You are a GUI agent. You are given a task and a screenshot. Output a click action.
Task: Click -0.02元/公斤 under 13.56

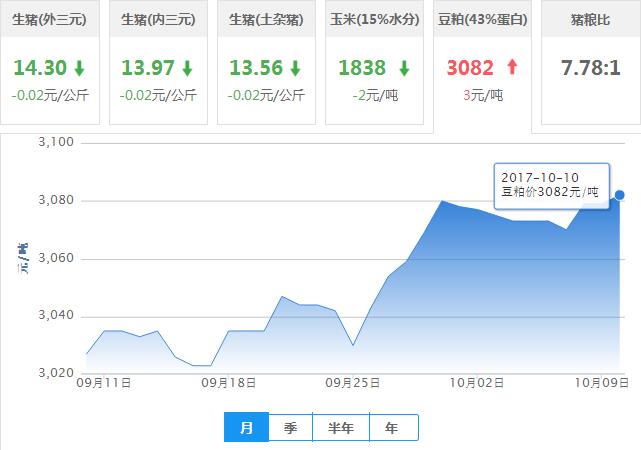[x=266, y=95]
